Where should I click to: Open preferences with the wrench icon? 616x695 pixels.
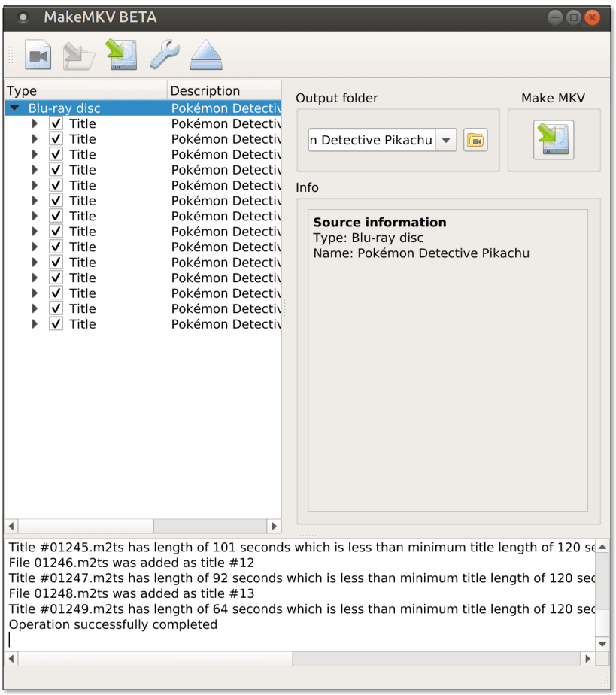tap(164, 54)
